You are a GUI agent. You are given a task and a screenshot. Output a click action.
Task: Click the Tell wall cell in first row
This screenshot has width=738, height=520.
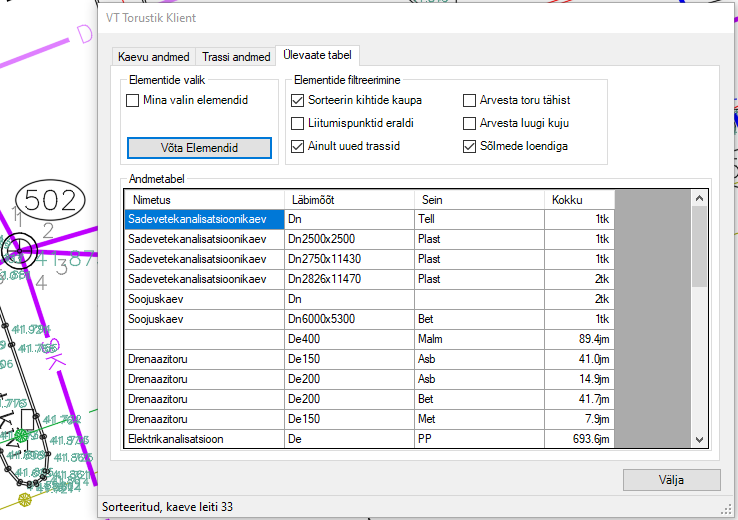pos(479,219)
